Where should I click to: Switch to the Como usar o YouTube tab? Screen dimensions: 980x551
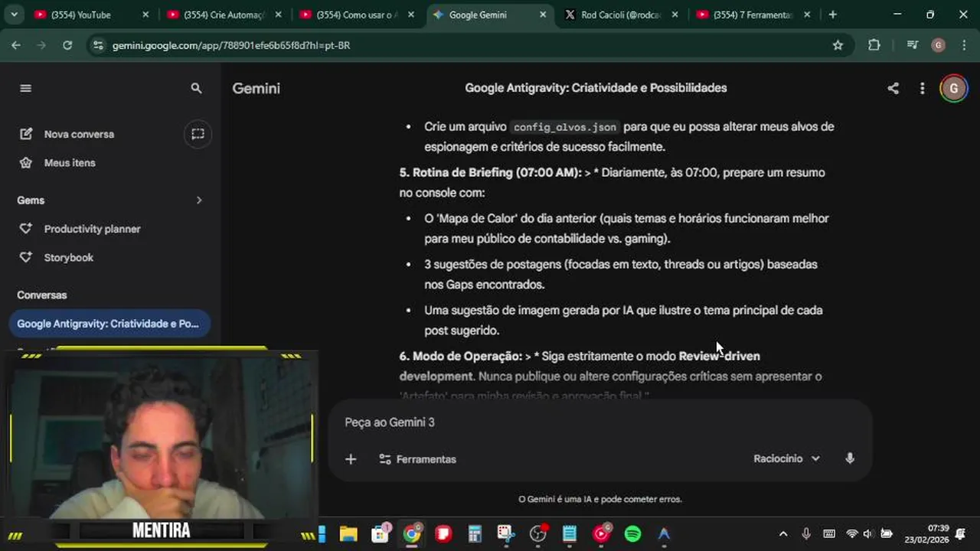[357, 15]
